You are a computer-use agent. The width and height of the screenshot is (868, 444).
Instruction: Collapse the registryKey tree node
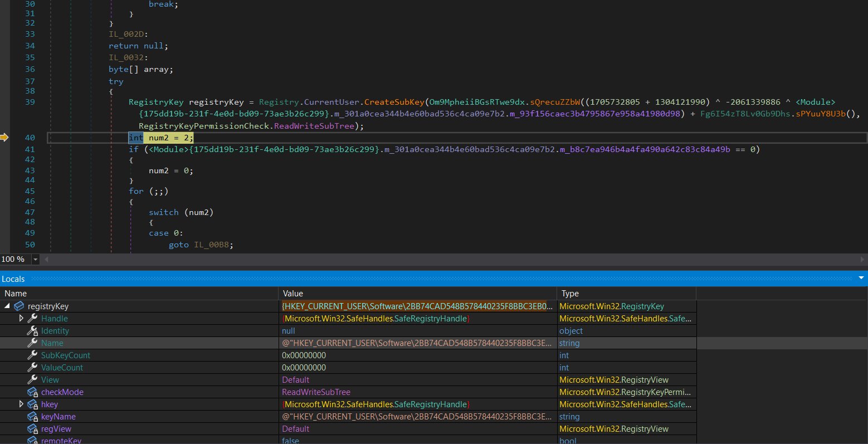point(7,306)
